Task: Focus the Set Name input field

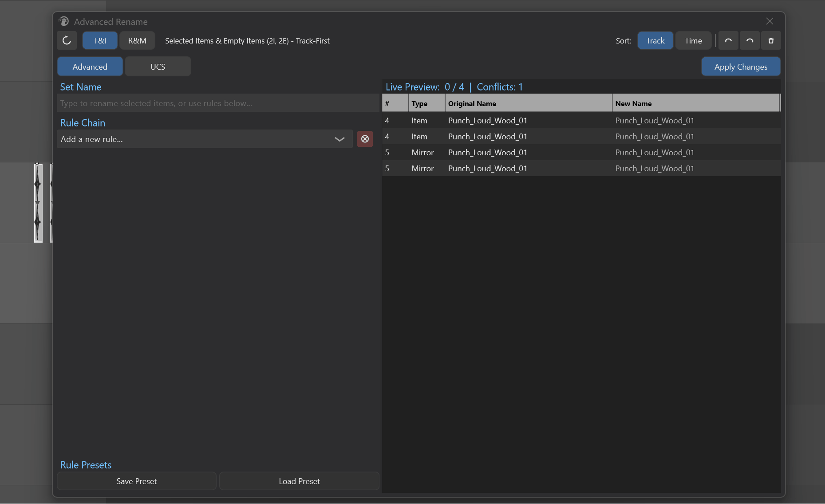Action: pyautogui.click(x=218, y=103)
